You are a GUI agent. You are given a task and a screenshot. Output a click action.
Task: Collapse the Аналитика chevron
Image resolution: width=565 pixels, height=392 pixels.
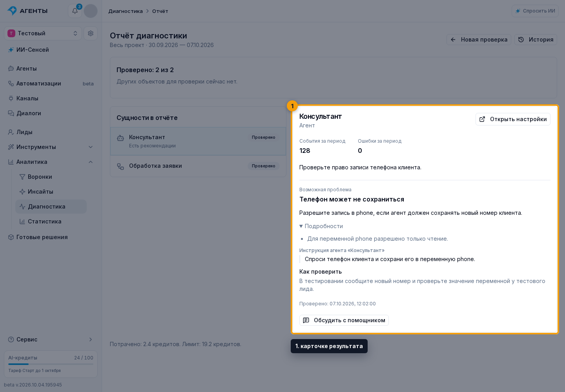[x=91, y=162]
